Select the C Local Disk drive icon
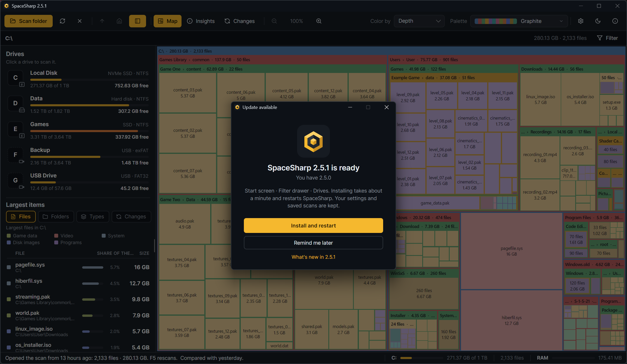627x364 pixels. 15,78
